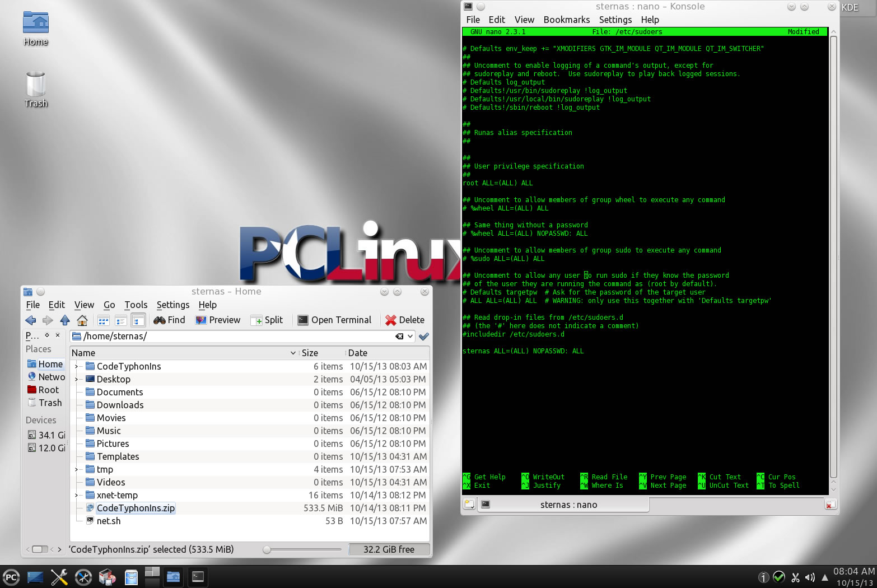Open the 34.1 GiB device in Places
Viewport: 877px width, 588px height.
[46, 435]
